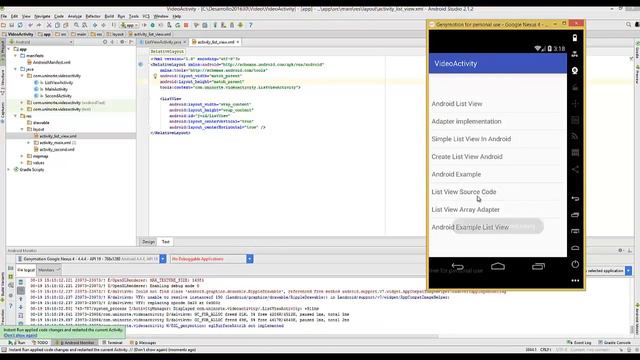Click the Don't show again link
640x360 pixels.
(x=20, y=335)
